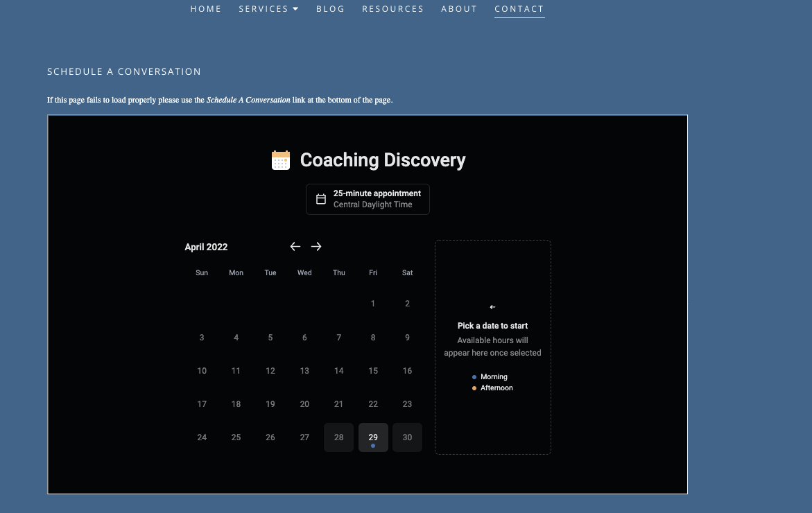
Task: Click the Coaching Discovery calendar icon
Action: coord(281,160)
